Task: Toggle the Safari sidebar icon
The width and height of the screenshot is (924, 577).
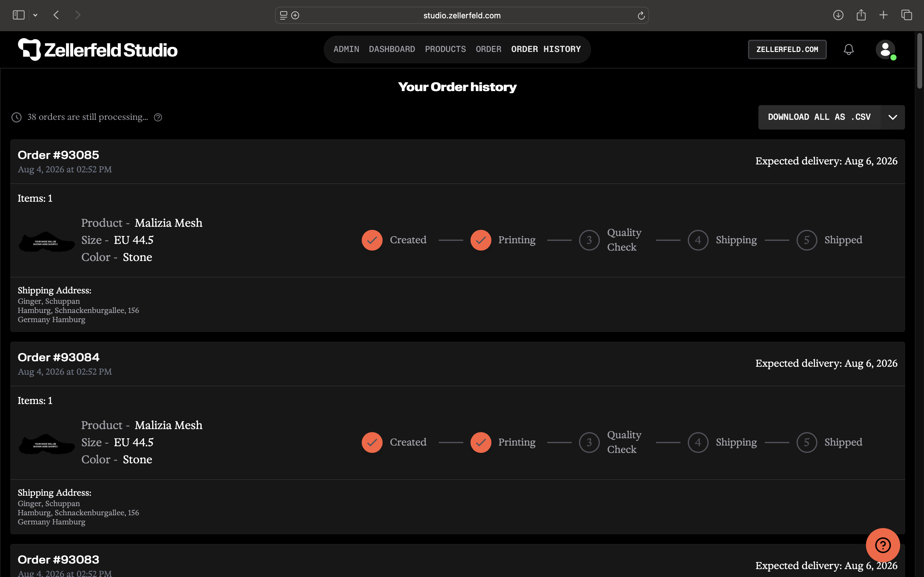Action: pyautogui.click(x=19, y=15)
